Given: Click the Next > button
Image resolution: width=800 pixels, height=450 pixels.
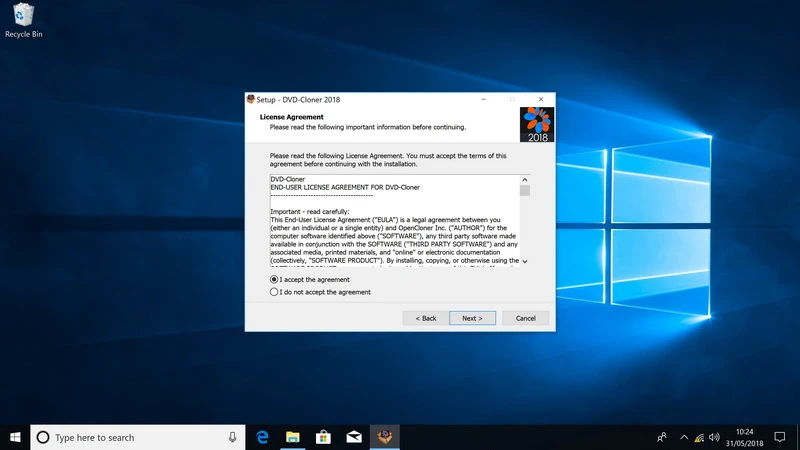Looking at the screenshot, I should coord(472,318).
